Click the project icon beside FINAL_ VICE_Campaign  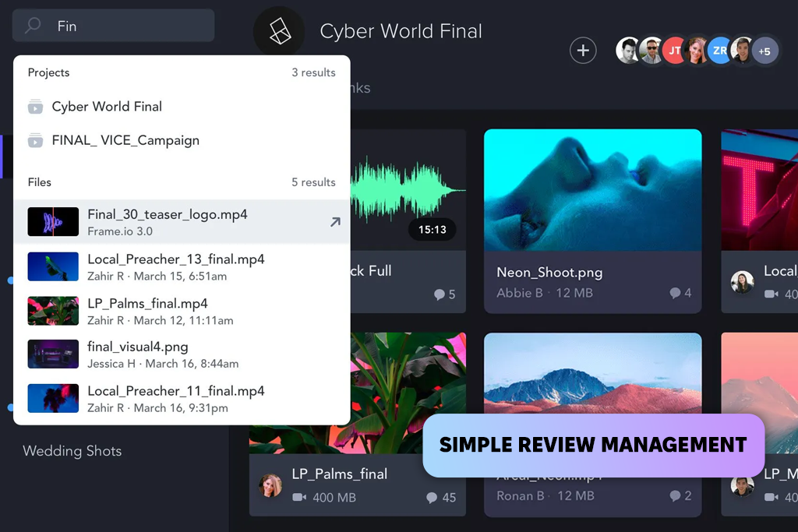tap(35, 140)
